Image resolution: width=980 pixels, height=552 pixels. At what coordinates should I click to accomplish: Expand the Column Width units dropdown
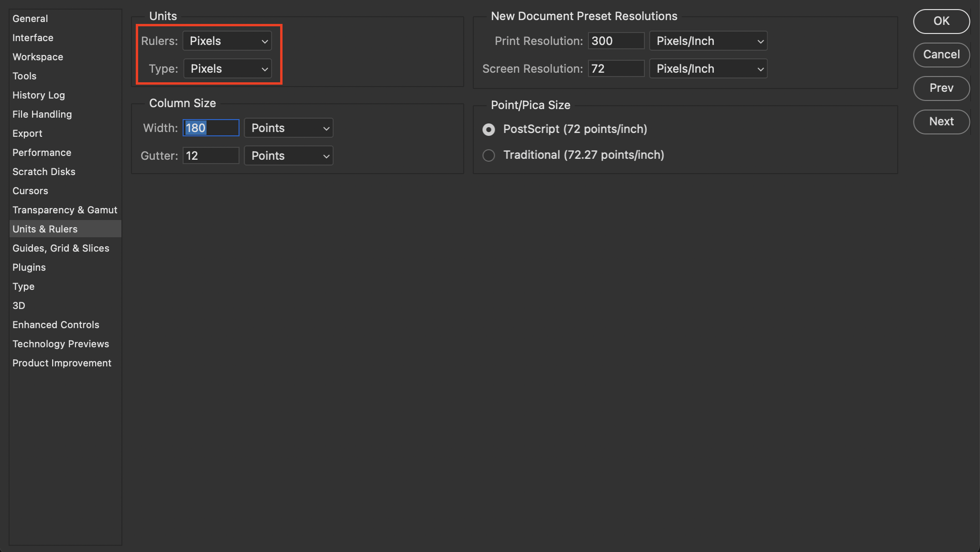[x=288, y=128]
